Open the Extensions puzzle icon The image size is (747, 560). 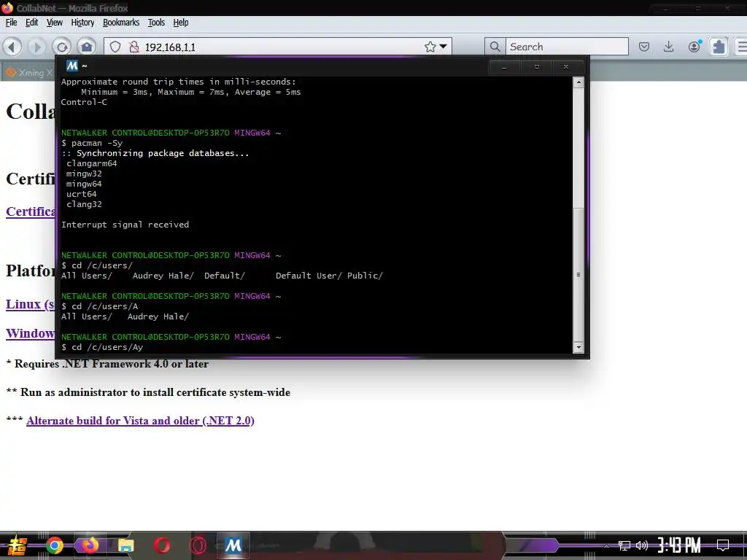[x=719, y=47]
